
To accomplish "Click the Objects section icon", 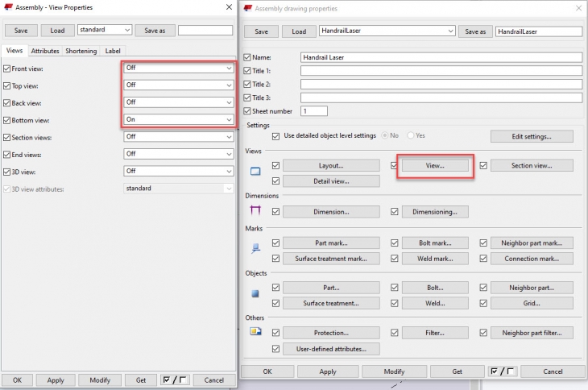I will pos(255,294).
